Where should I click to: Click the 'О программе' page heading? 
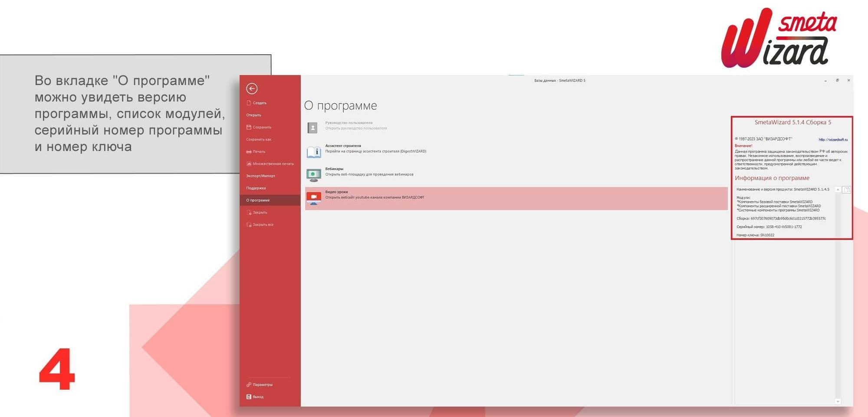[340, 105]
